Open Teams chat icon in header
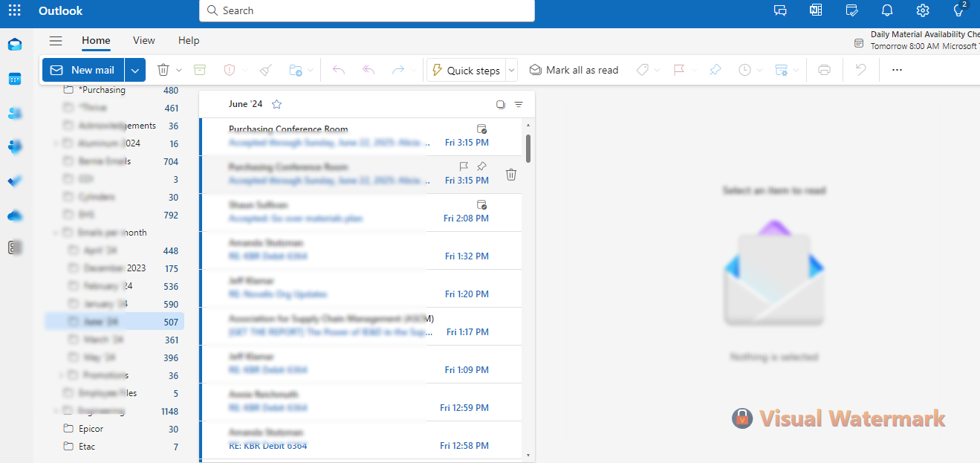Image resolution: width=980 pixels, height=463 pixels. [780, 10]
